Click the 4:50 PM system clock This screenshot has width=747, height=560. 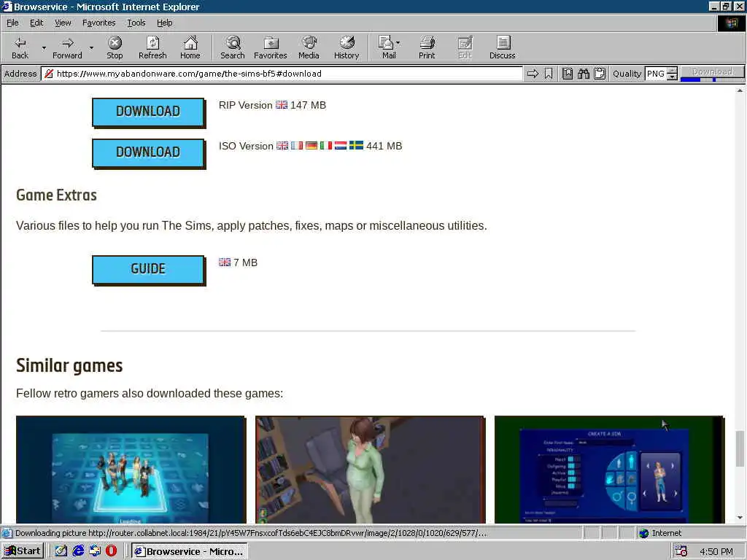[x=716, y=551]
